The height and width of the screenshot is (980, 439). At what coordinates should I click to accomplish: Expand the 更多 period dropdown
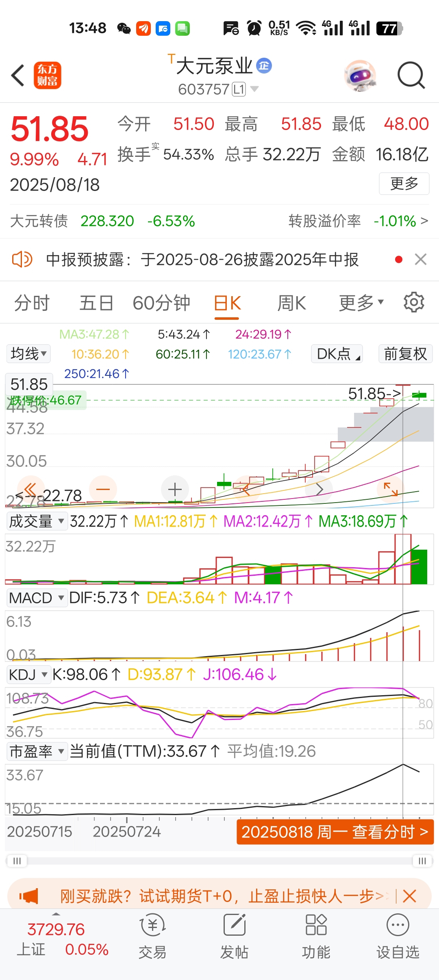click(361, 303)
